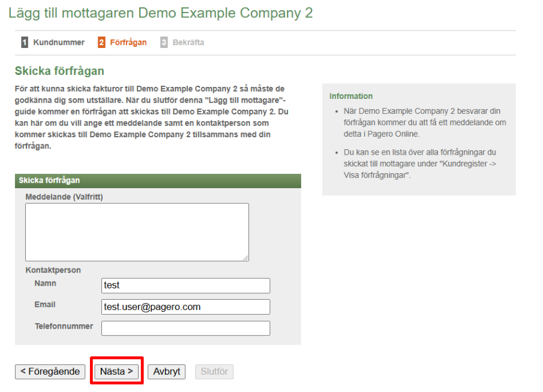Click the empty Telefonnummer input field

pos(185,328)
